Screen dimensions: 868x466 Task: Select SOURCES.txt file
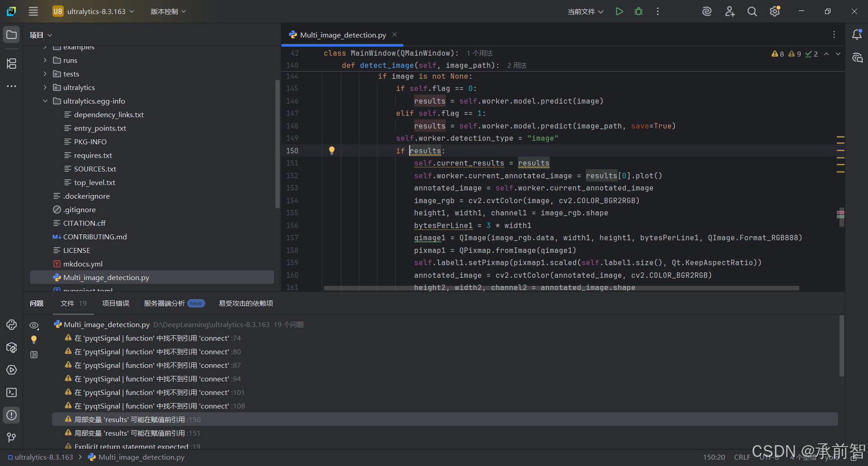(95, 169)
